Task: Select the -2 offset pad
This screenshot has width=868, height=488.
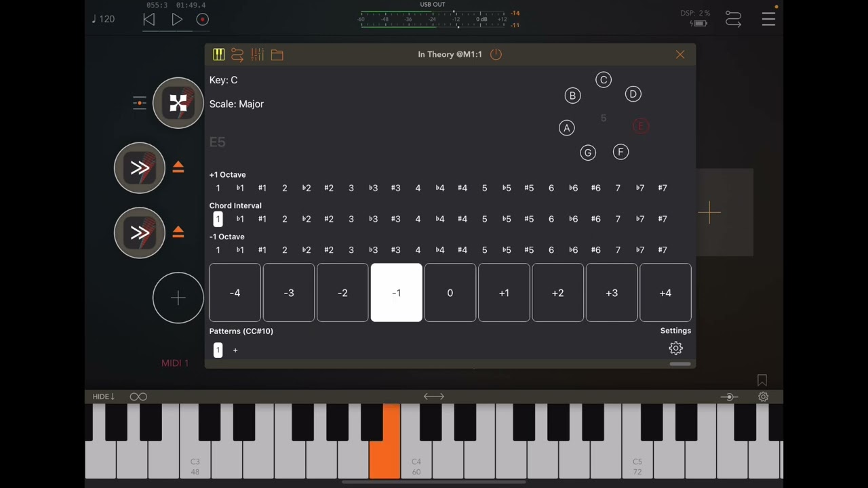Action: coord(342,293)
